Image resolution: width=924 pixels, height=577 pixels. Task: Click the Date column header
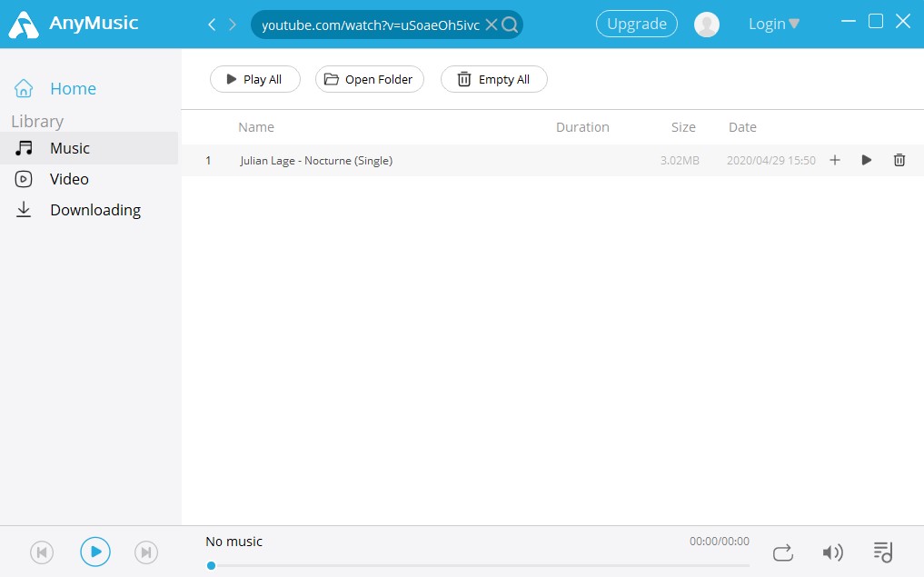(x=742, y=127)
